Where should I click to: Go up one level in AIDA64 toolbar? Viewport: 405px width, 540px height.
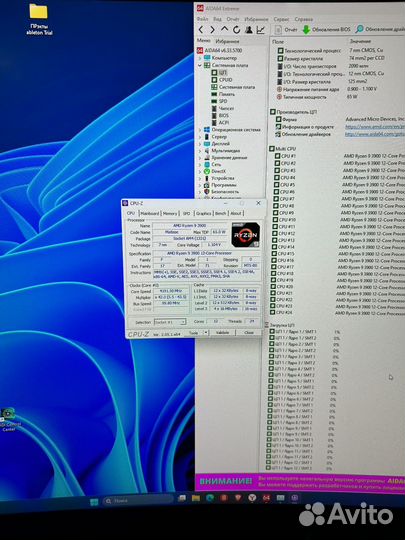[x=224, y=30]
